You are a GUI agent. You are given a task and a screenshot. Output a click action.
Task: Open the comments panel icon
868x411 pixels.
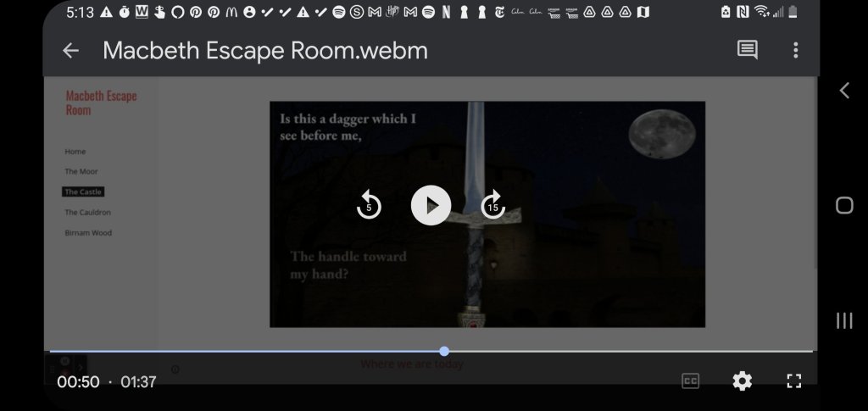(x=747, y=51)
